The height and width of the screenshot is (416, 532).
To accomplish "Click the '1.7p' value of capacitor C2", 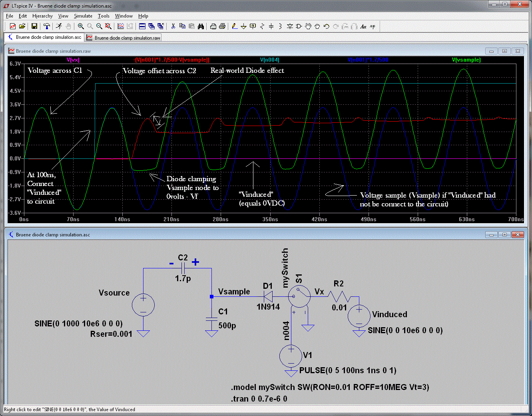I will [183, 278].
